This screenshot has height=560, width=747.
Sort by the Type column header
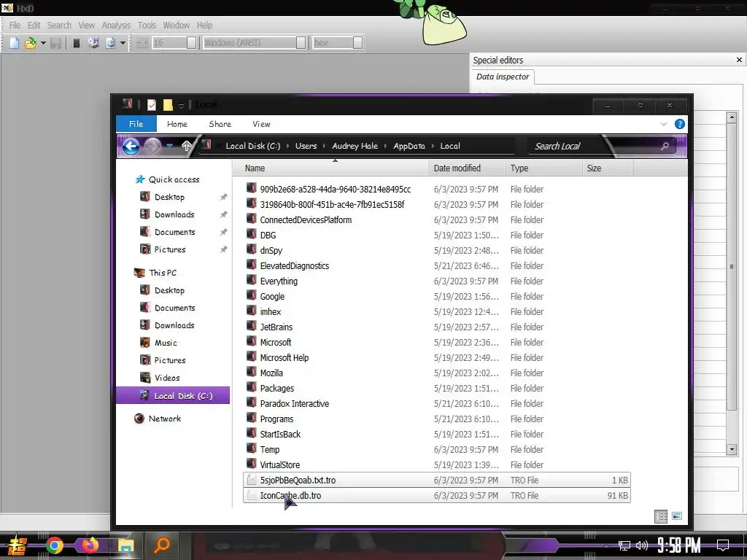coord(543,168)
